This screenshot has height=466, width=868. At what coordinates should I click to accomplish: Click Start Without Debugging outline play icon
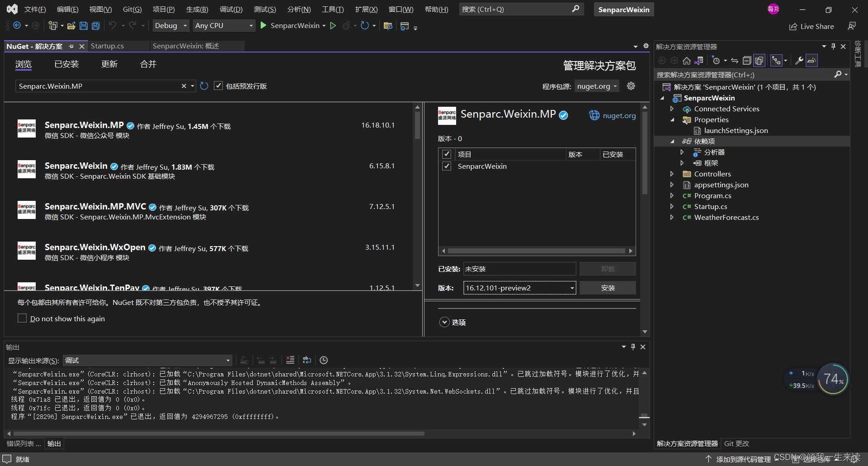coord(333,26)
